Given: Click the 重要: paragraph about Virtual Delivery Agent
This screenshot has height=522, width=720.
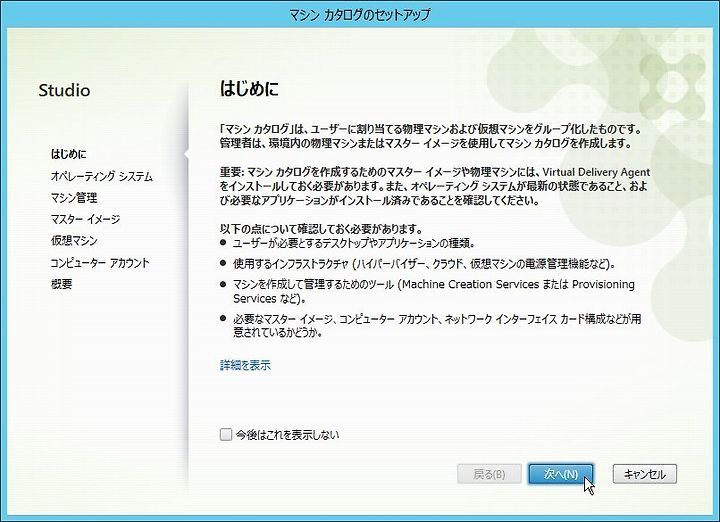Looking at the screenshot, I should point(434,186).
